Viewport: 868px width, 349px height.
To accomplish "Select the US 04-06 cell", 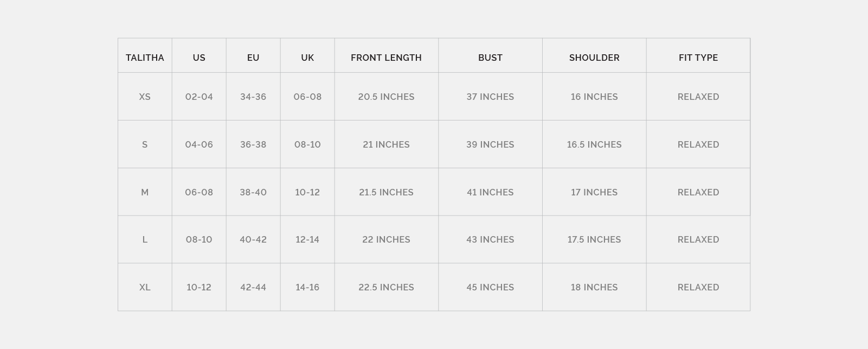I will pyautogui.click(x=199, y=144).
